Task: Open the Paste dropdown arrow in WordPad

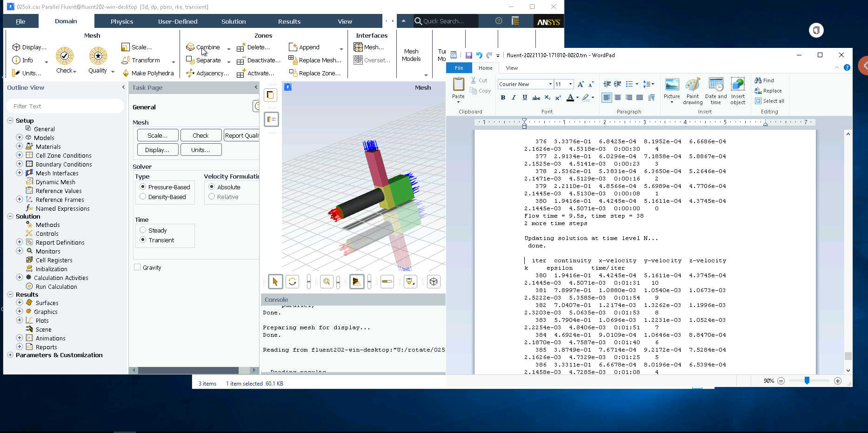Action: 458,102
